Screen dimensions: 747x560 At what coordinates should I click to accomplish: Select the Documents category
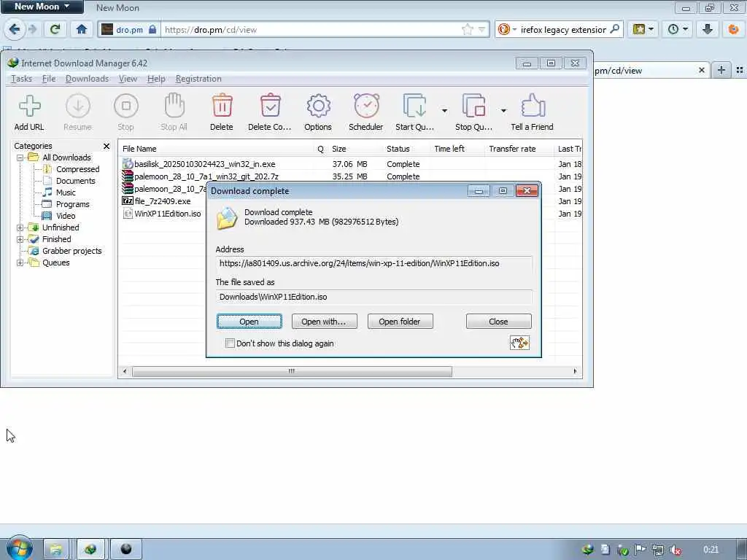(x=75, y=181)
